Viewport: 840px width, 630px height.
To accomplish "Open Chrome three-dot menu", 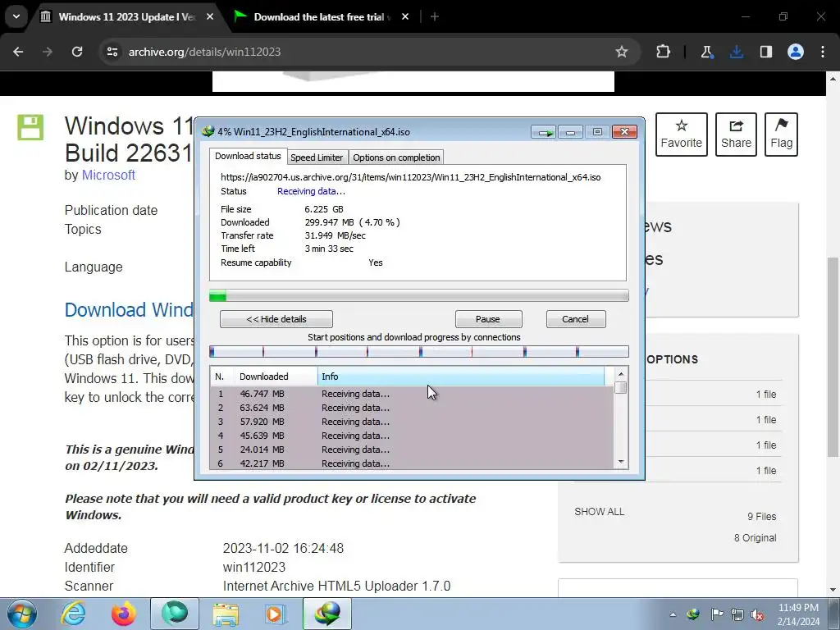I will [x=823, y=52].
